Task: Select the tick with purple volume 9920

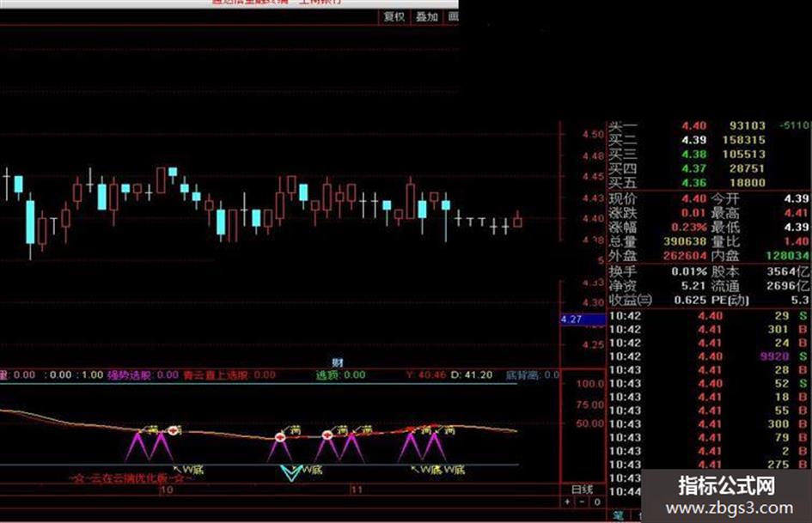Action: point(709,356)
